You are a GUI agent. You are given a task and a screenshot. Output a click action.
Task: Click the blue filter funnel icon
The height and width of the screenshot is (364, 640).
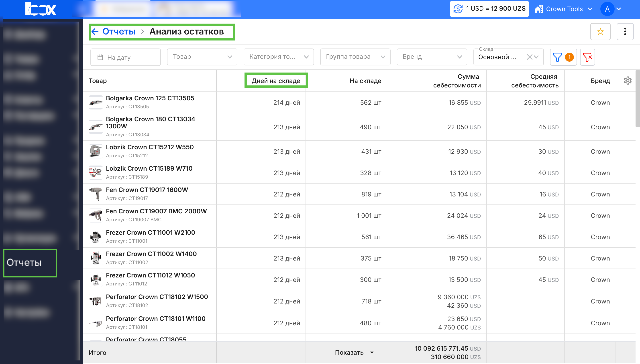tap(557, 57)
